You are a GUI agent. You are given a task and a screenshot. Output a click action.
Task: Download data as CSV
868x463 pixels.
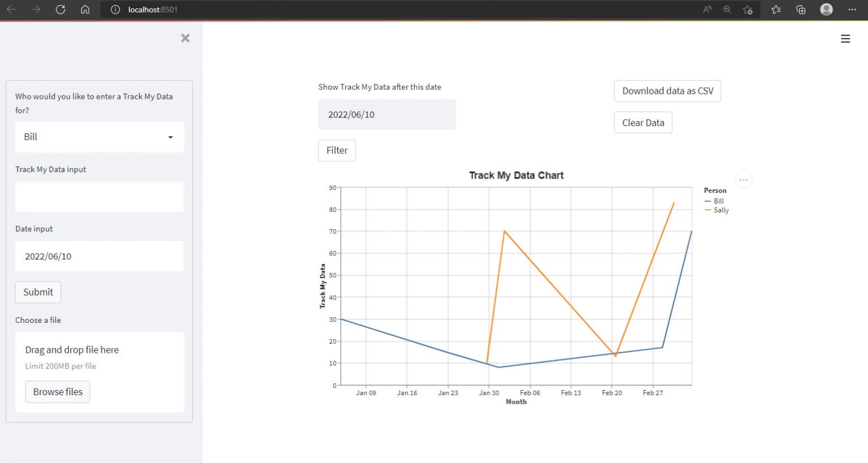pos(667,91)
